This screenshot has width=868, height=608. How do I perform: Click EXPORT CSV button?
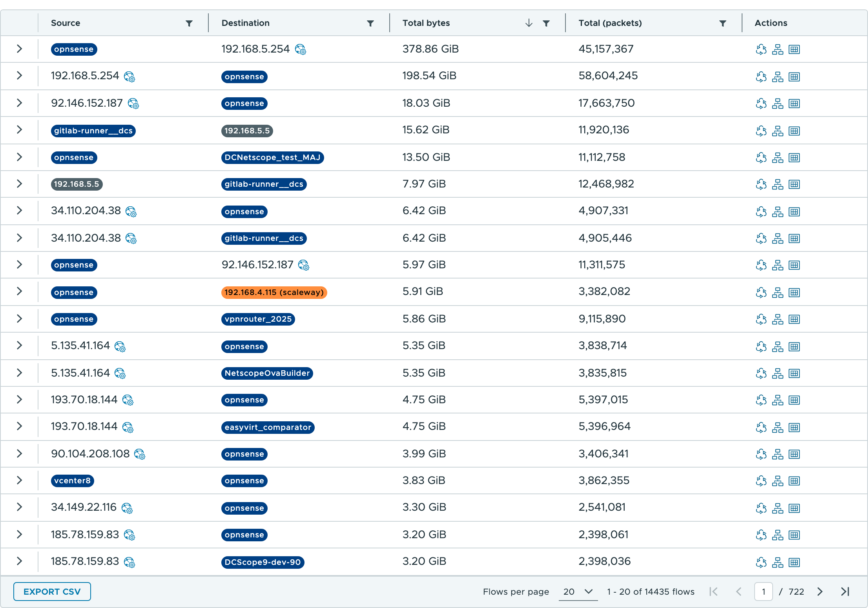(52, 592)
